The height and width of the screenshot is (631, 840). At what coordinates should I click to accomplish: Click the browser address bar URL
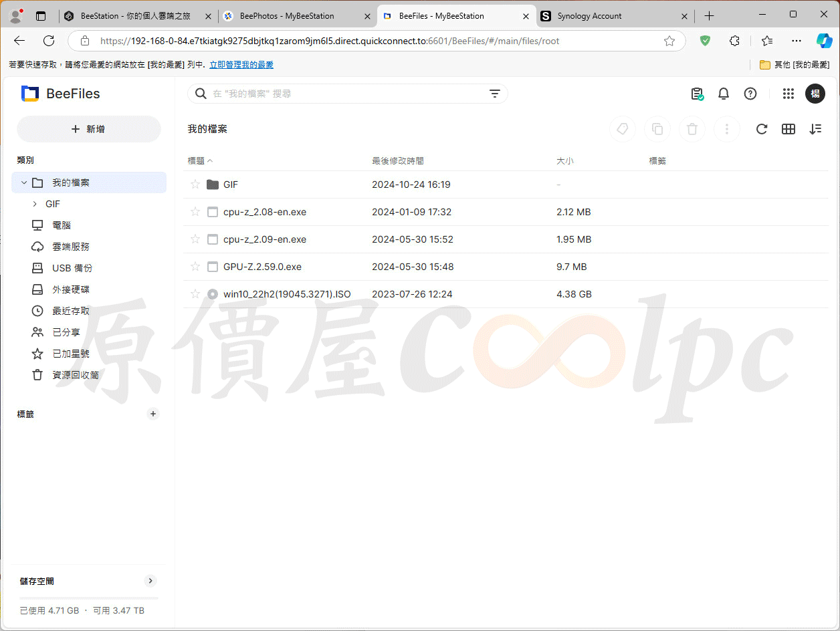pos(330,41)
